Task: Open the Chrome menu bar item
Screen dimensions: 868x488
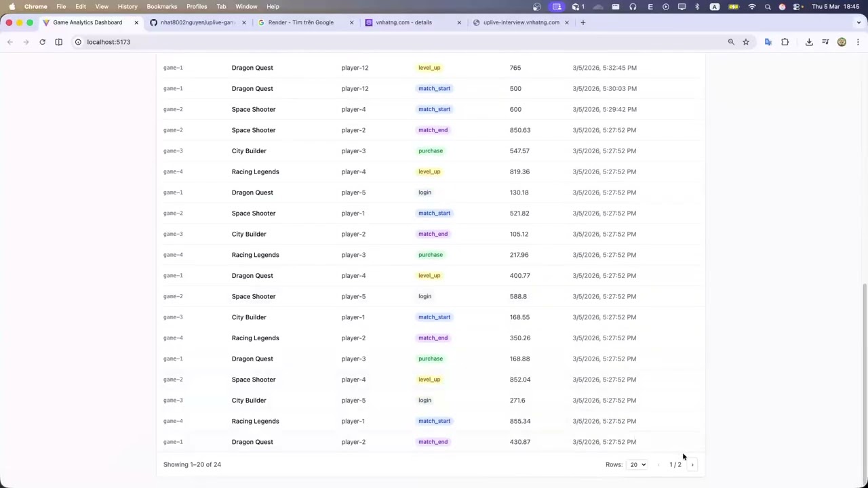Action: tap(36, 7)
